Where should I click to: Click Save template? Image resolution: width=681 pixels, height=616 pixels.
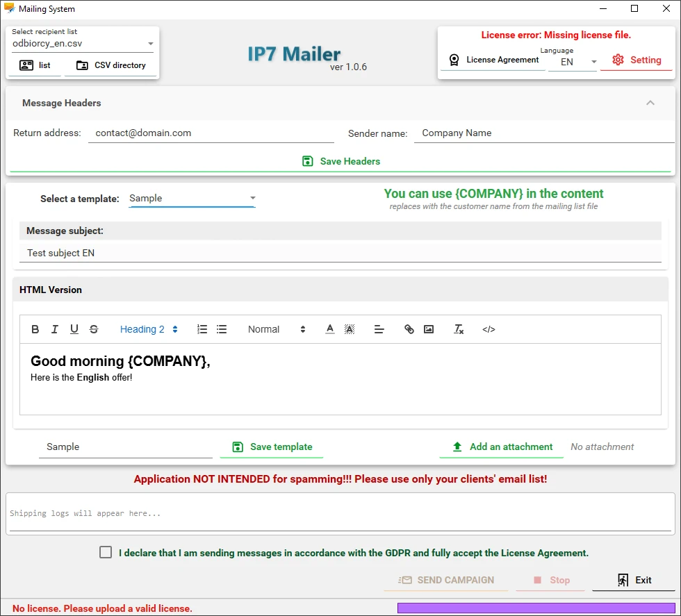click(x=272, y=447)
